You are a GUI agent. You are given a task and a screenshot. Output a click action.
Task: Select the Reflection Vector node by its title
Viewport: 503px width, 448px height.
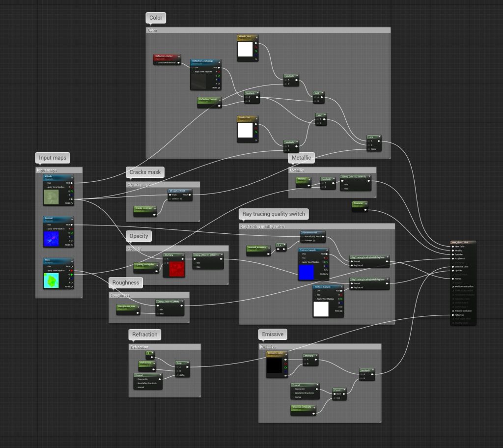[x=164, y=56]
